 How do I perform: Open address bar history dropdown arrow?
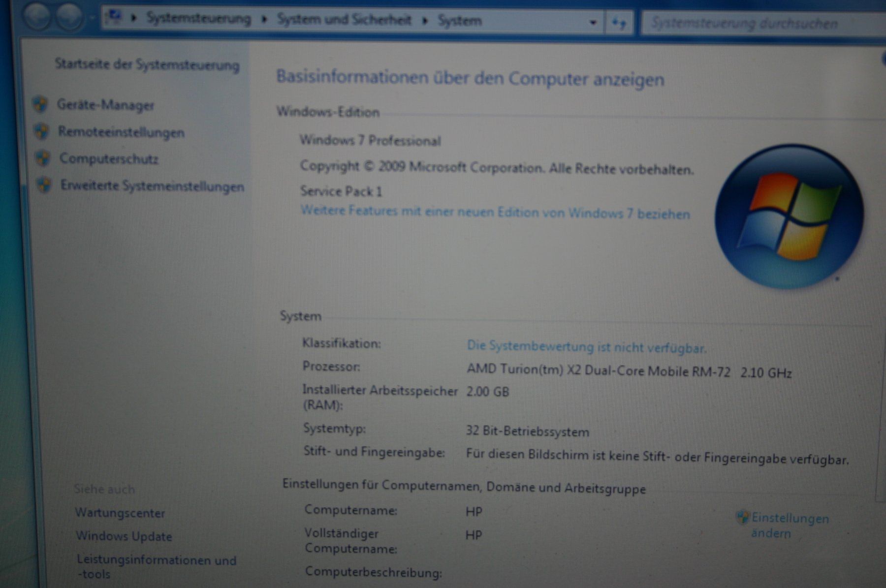click(593, 22)
